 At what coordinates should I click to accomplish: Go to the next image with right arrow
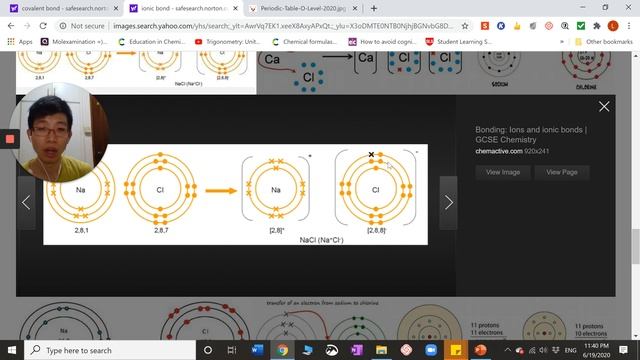pyautogui.click(x=449, y=202)
